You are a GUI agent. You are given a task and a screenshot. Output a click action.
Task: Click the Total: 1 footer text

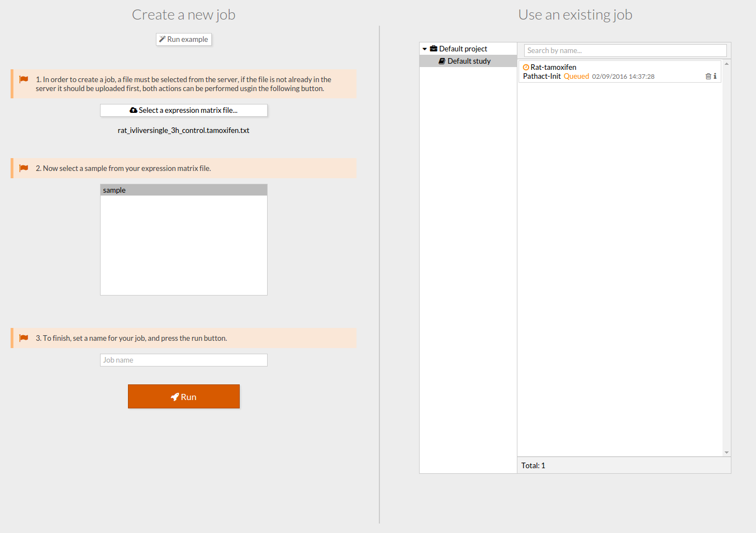pos(533,465)
